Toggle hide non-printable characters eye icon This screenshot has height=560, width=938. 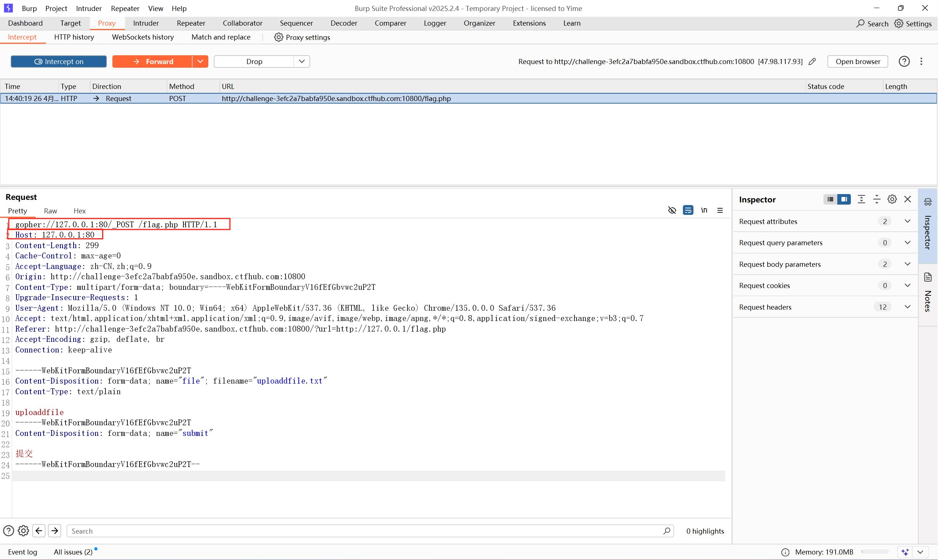672,210
